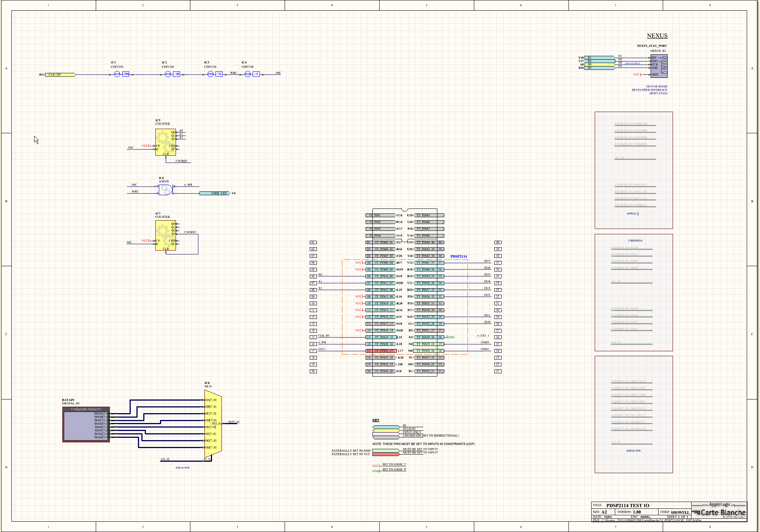The width and height of the screenshot is (760, 532).
Task: Click the right-side pin box 40
Action: point(498,242)
